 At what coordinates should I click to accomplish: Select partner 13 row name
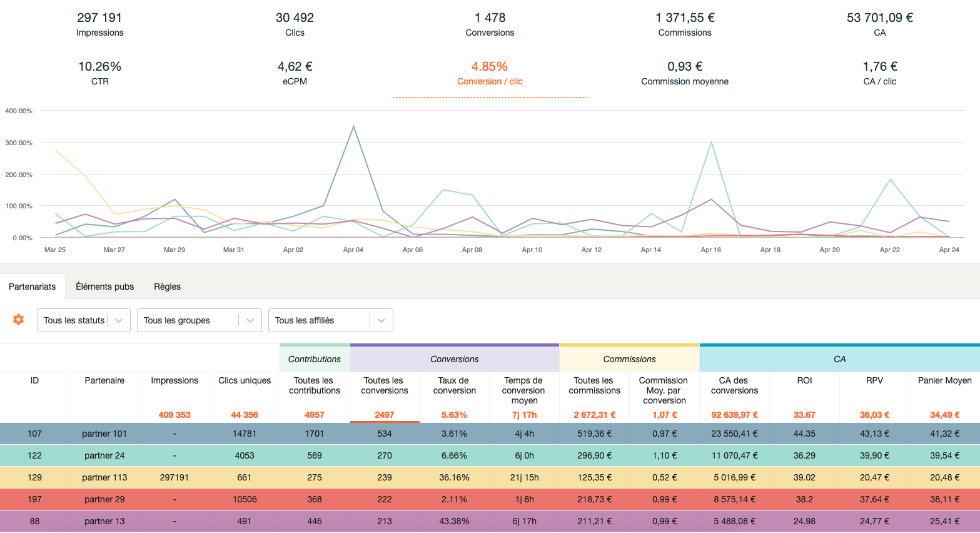tap(104, 521)
